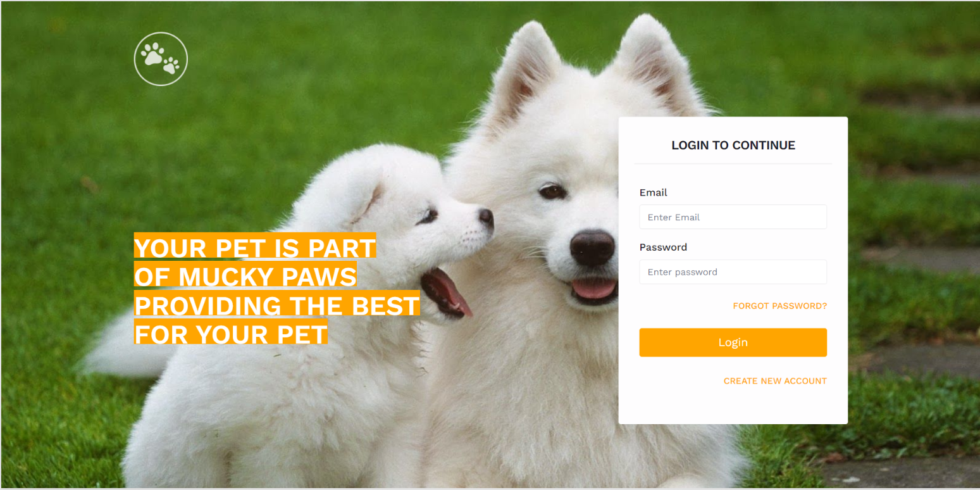Open the Create New Account link
The width and height of the screenshot is (980, 490).
775,381
